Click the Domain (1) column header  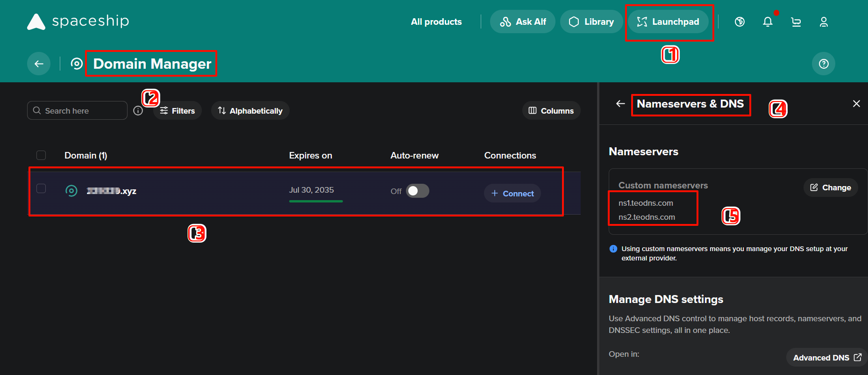[x=86, y=155]
